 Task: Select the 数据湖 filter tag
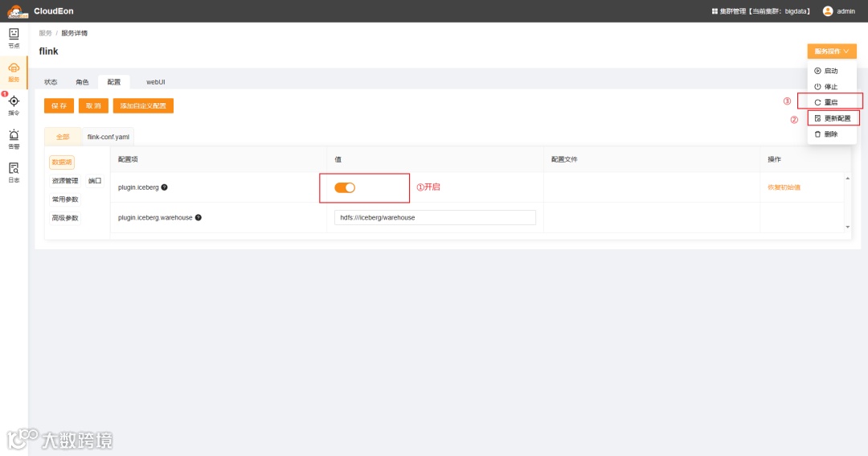pyautogui.click(x=61, y=162)
